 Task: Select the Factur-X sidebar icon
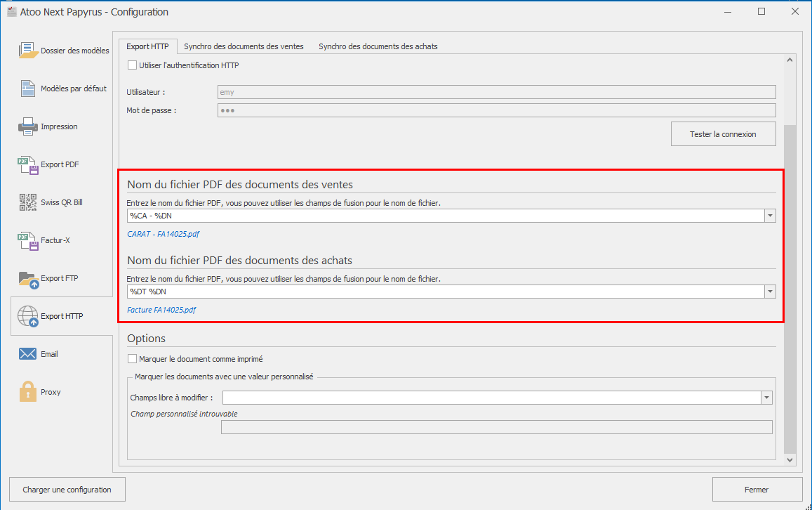tap(28, 240)
